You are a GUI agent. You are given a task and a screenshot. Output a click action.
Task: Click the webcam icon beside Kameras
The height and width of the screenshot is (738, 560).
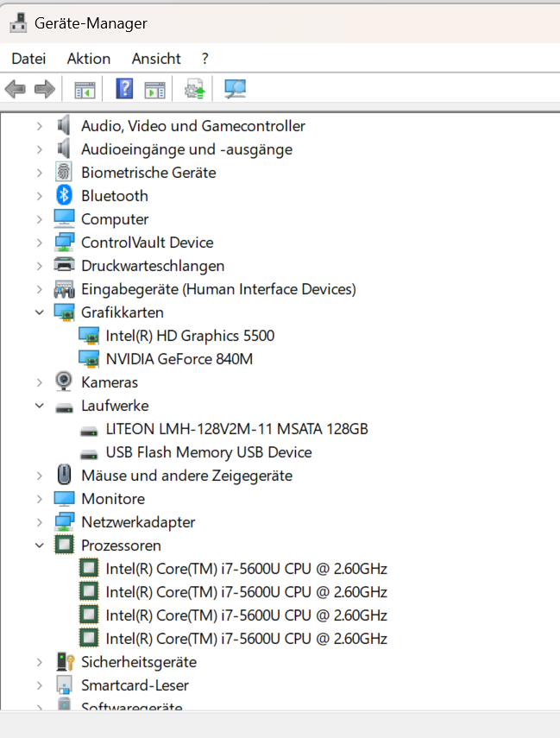tap(64, 382)
